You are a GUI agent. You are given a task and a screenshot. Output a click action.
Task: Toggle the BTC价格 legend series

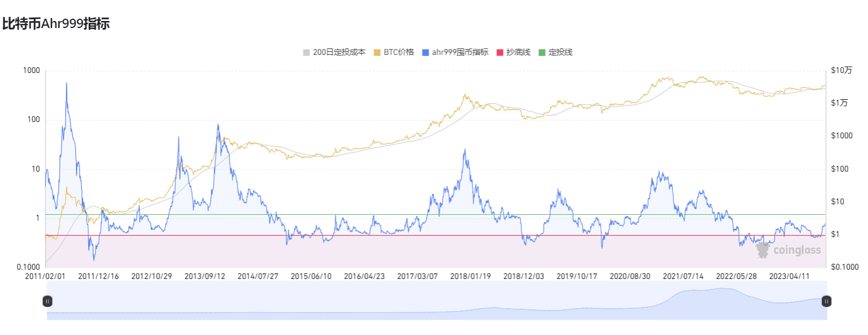(x=394, y=53)
